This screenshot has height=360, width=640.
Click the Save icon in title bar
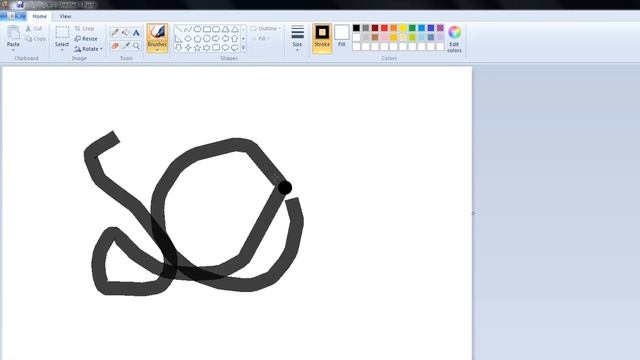pos(20,4)
